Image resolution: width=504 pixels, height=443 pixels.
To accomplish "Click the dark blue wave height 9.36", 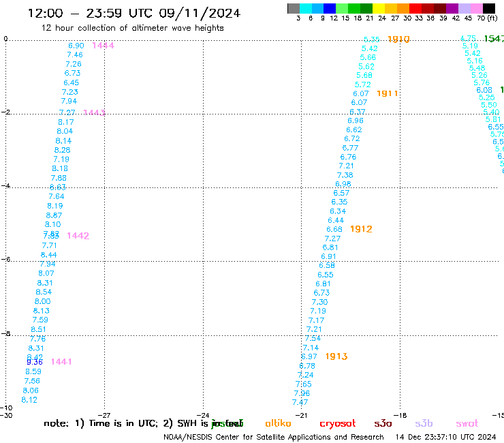I will pos(35,363).
